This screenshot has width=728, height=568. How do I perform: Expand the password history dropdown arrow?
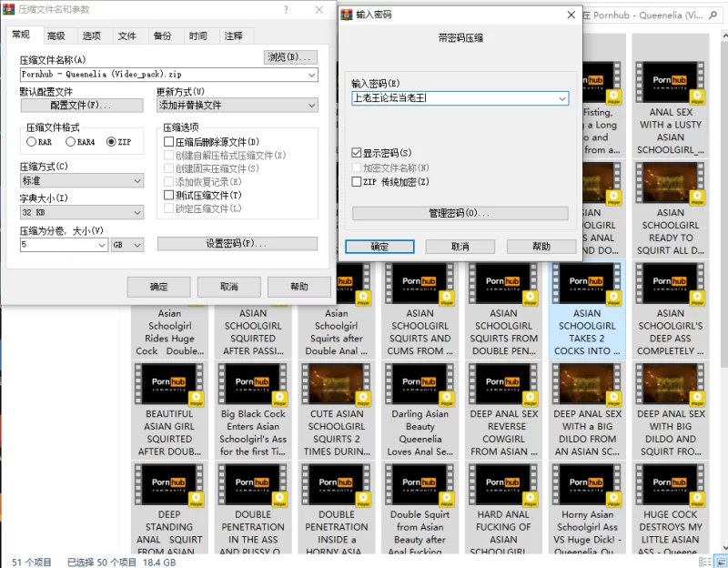coord(562,98)
